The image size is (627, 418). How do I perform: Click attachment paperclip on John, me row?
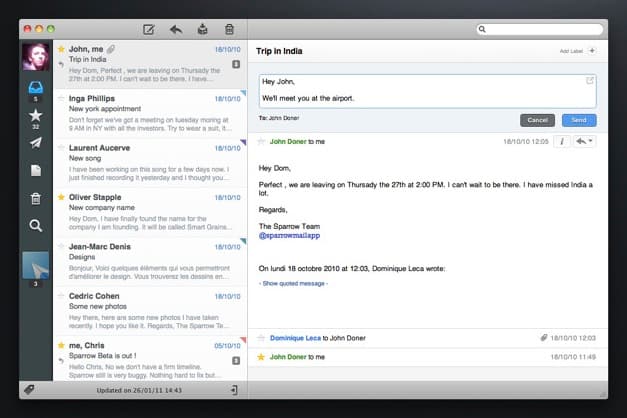tap(111, 49)
